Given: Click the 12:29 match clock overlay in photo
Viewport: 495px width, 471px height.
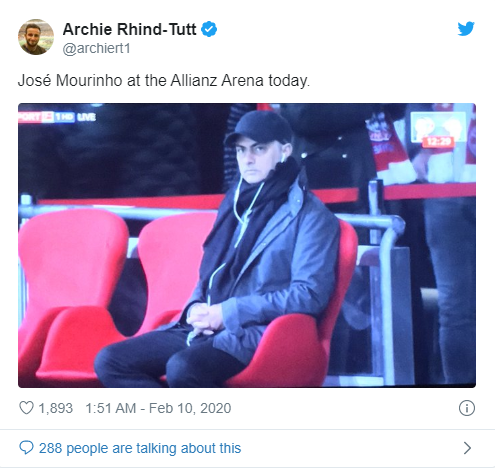Looking at the screenshot, I should point(438,142).
